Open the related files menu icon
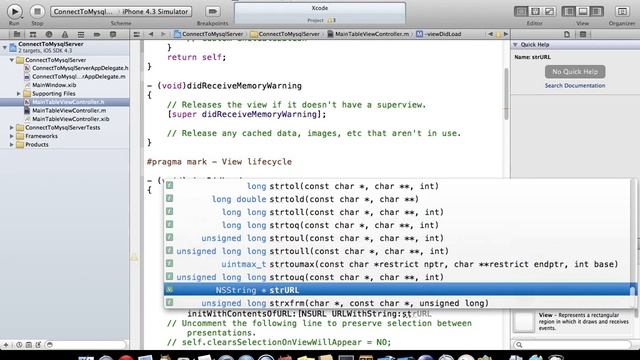Viewport: 640px width, 360px height. click(137, 34)
